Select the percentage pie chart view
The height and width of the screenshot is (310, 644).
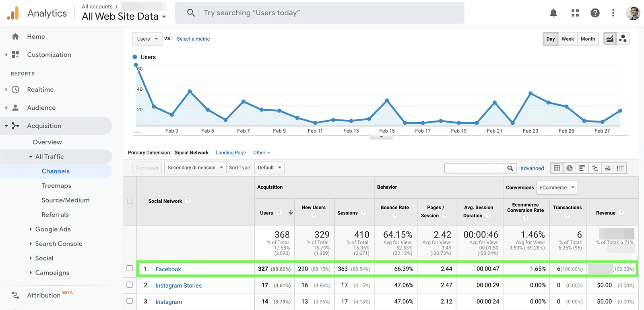(x=569, y=168)
